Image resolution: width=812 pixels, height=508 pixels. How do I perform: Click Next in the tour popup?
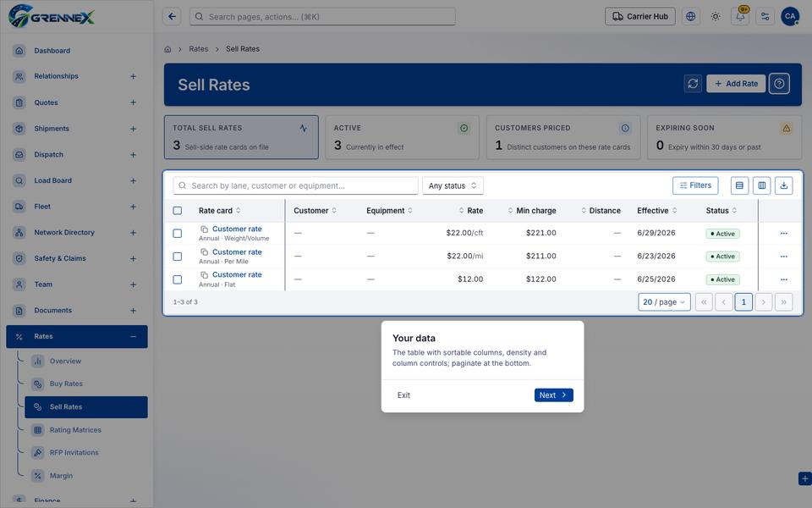point(553,395)
